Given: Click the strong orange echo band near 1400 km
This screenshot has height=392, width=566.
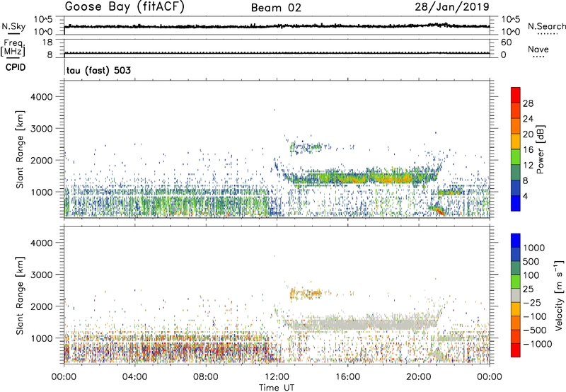Looking at the screenshot, I should click(361, 178).
